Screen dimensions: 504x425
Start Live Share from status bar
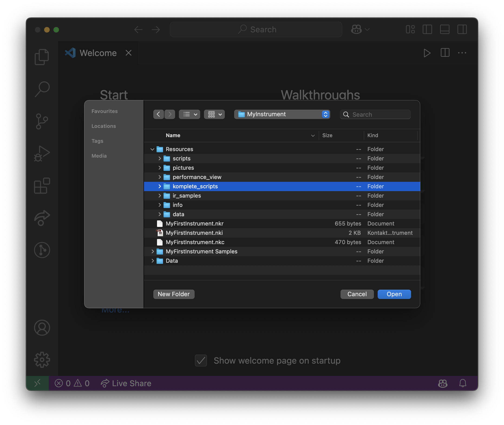126,383
